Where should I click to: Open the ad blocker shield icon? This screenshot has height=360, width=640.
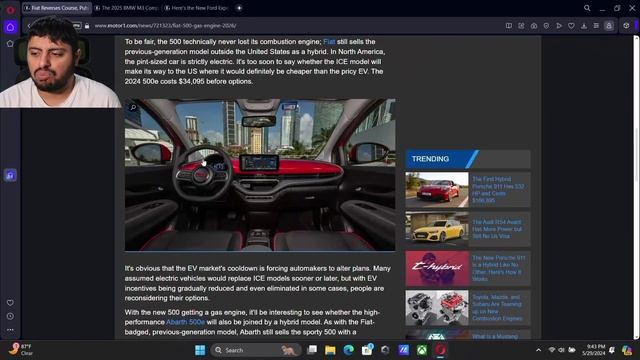click(x=546, y=26)
